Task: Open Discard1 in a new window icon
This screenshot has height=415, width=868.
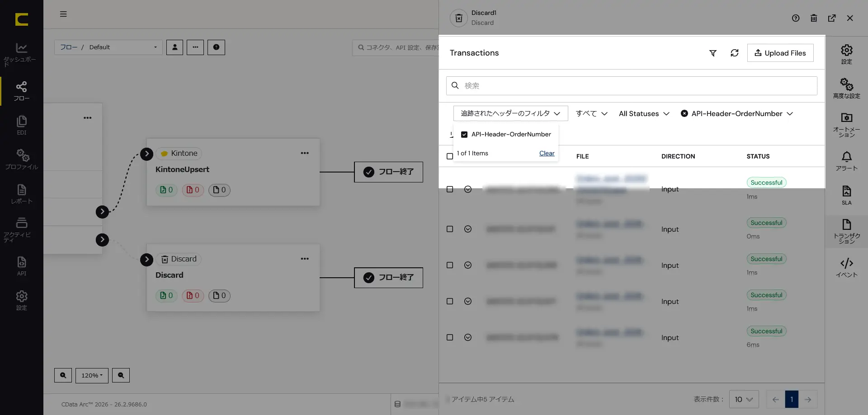Action: click(x=831, y=18)
